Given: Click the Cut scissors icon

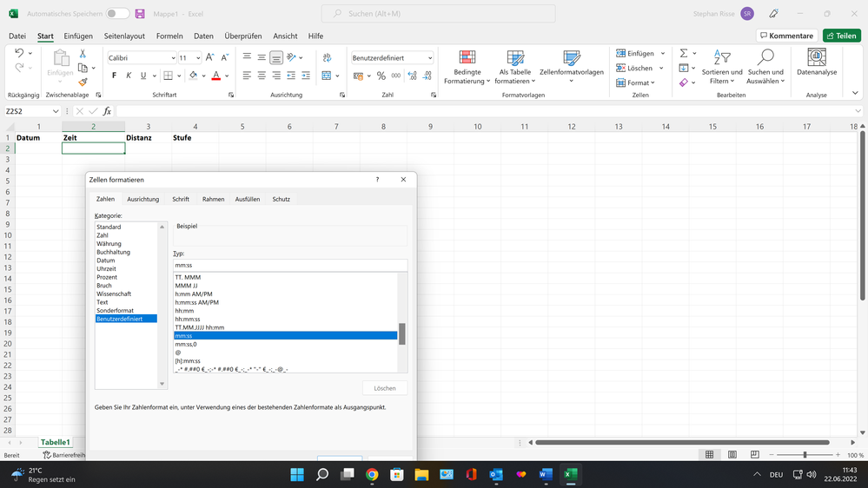Looking at the screenshot, I should 83,54.
